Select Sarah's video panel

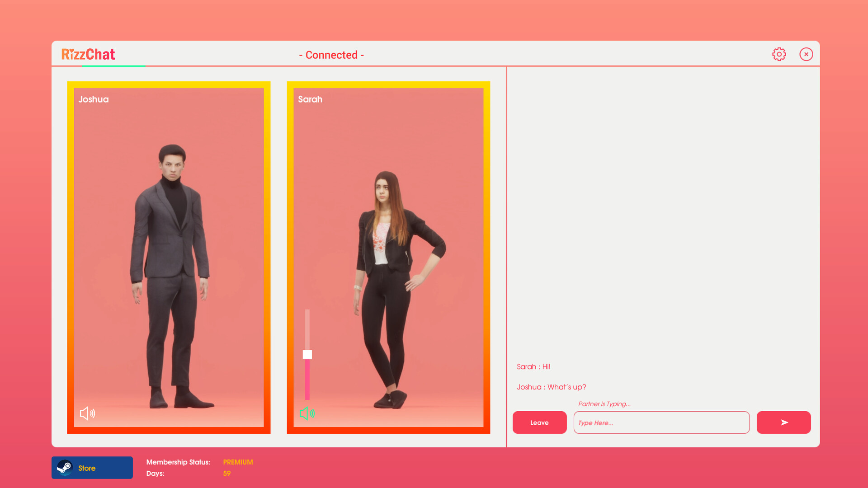[388, 258]
